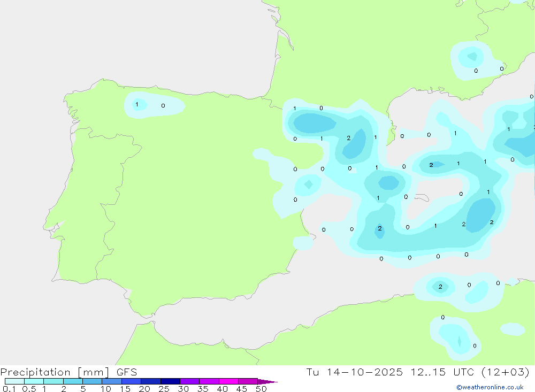
Task: Select the legend swatch between 25 and 30
Action: (x=170, y=381)
